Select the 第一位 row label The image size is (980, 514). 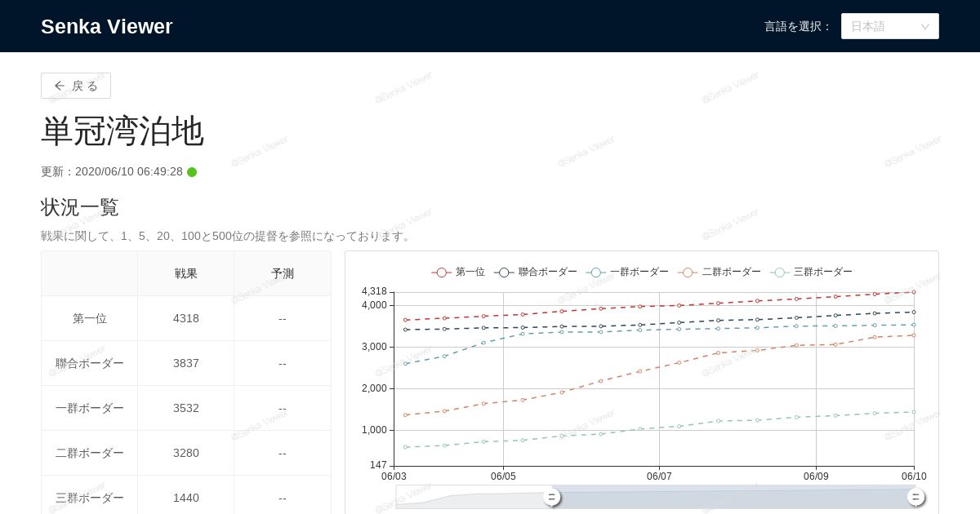[90, 318]
